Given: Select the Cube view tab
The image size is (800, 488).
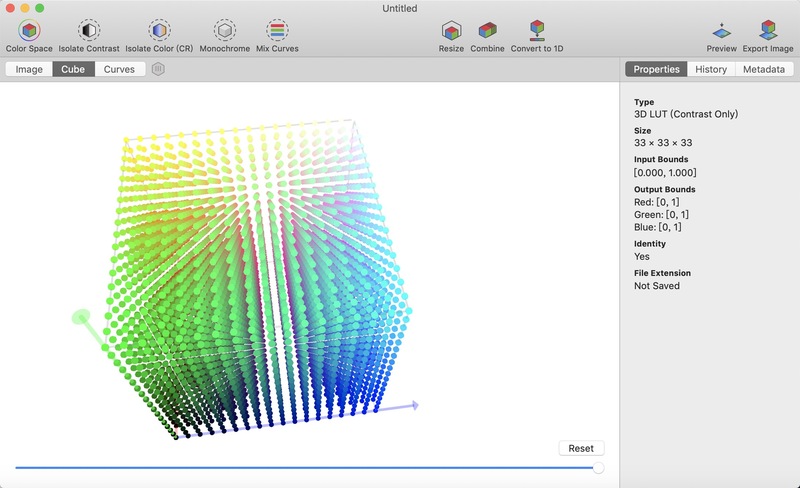Looking at the screenshot, I should [73, 69].
